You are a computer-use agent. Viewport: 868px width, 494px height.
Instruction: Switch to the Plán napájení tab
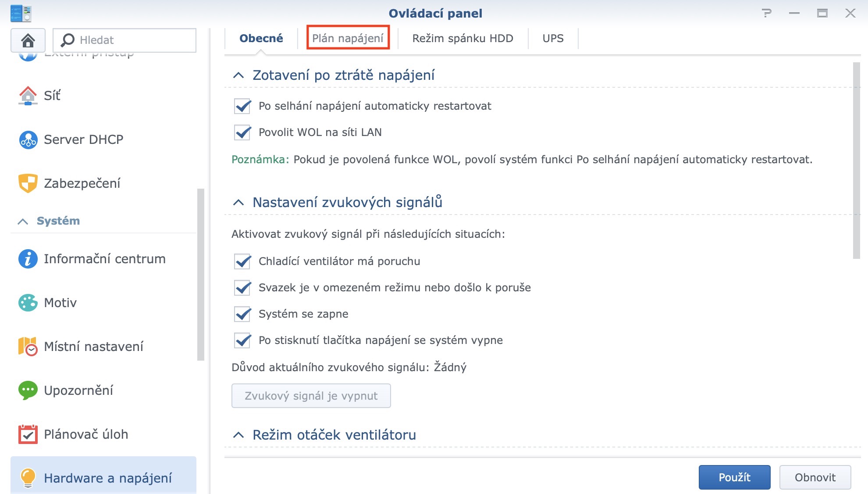point(348,38)
